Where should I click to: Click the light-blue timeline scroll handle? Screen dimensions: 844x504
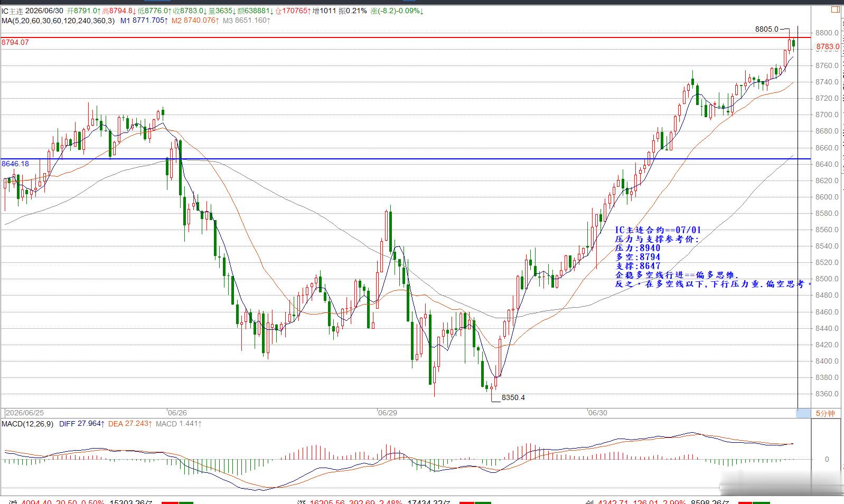point(803,413)
